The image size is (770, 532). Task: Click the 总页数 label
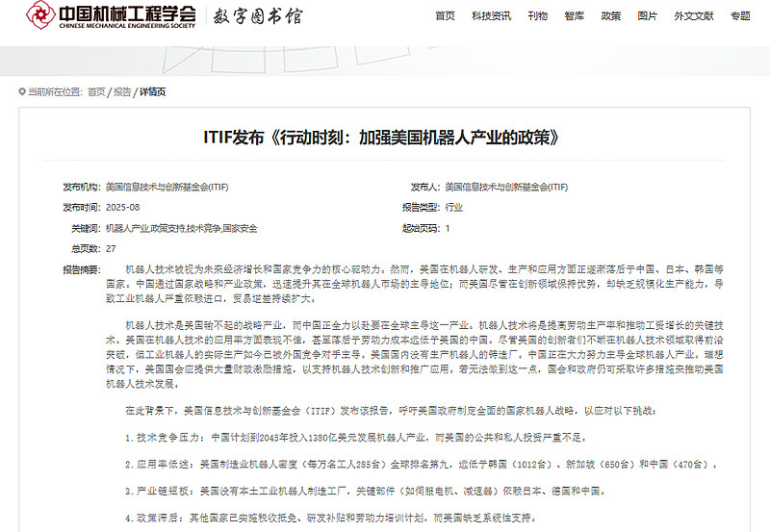pos(86,249)
